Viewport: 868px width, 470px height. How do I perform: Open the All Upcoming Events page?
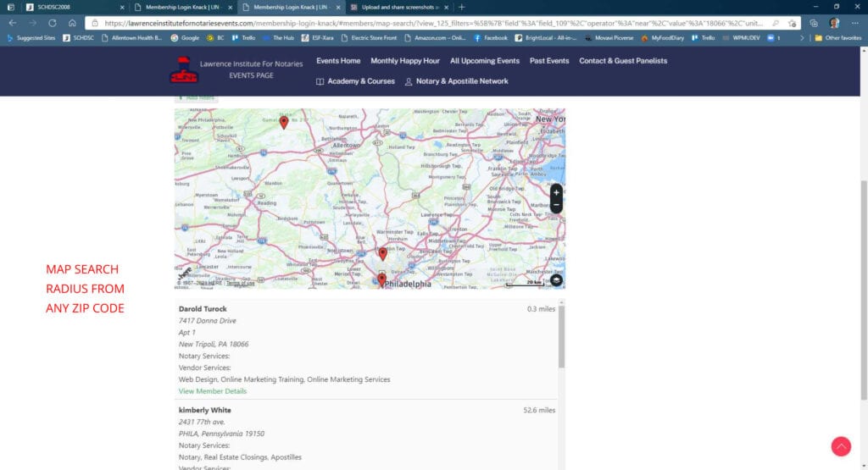(485, 61)
